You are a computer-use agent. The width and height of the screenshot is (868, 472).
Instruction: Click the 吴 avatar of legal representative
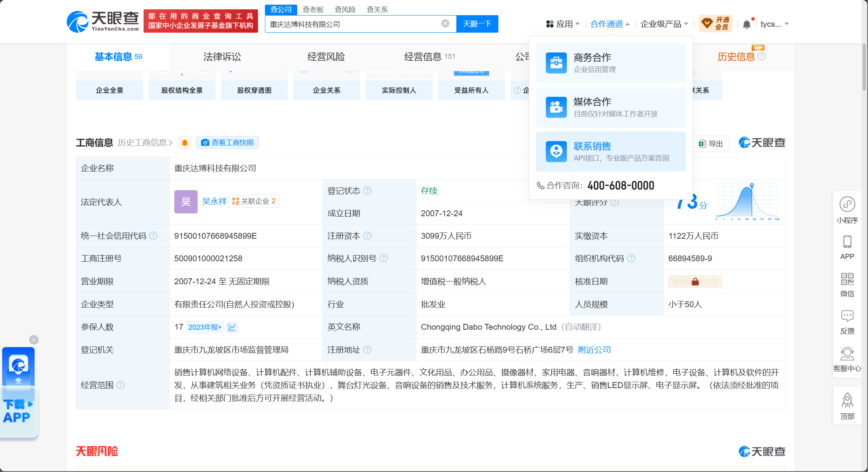coord(186,201)
